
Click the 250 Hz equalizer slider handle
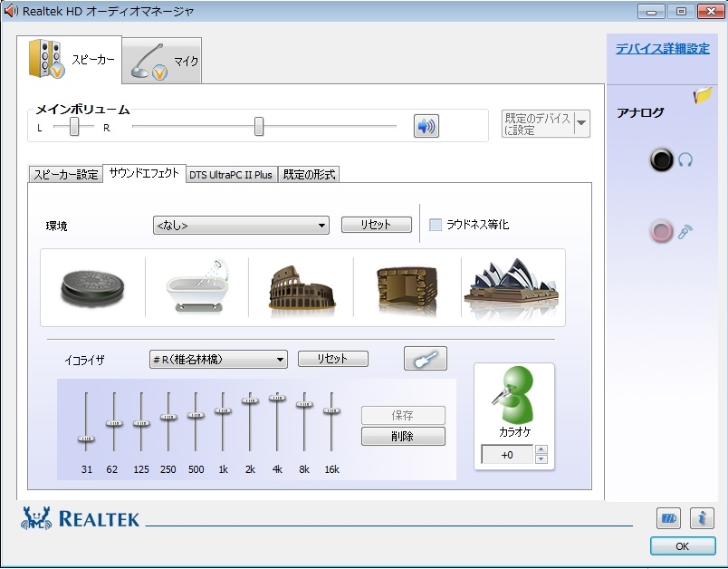tap(168, 417)
